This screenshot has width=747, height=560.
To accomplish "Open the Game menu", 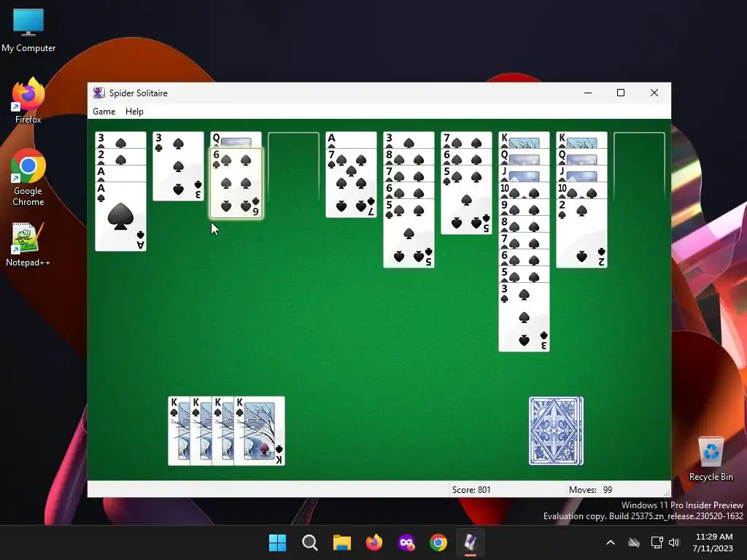I will [x=104, y=112].
